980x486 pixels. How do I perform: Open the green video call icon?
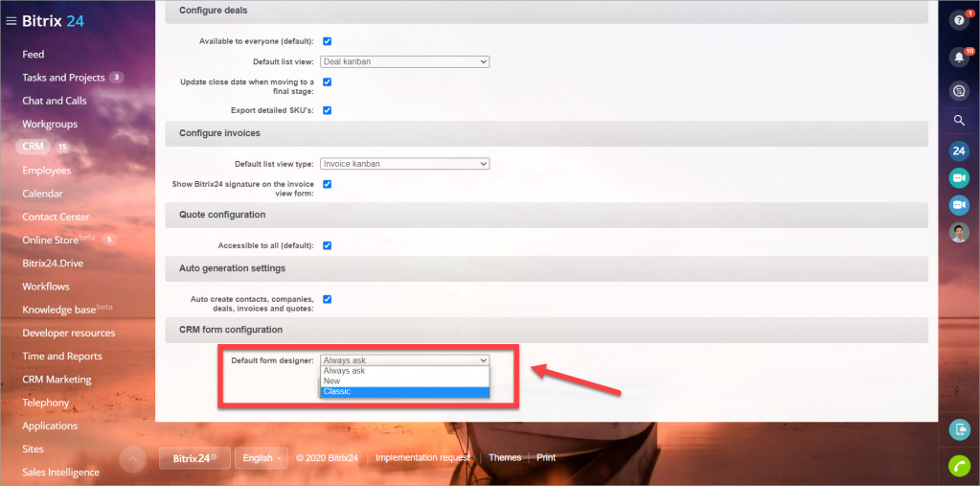pyautogui.click(x=959, y=178)
